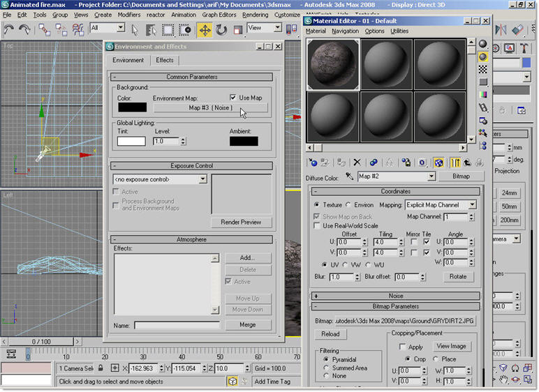Select the first dirt material sample sphere
Screen dimensions: 539x392
[333, 64]
